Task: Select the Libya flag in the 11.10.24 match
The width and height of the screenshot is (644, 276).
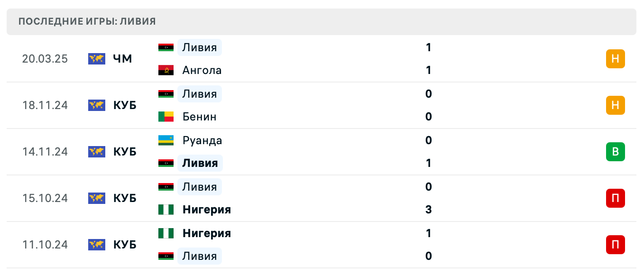Action: click(165, 256)
